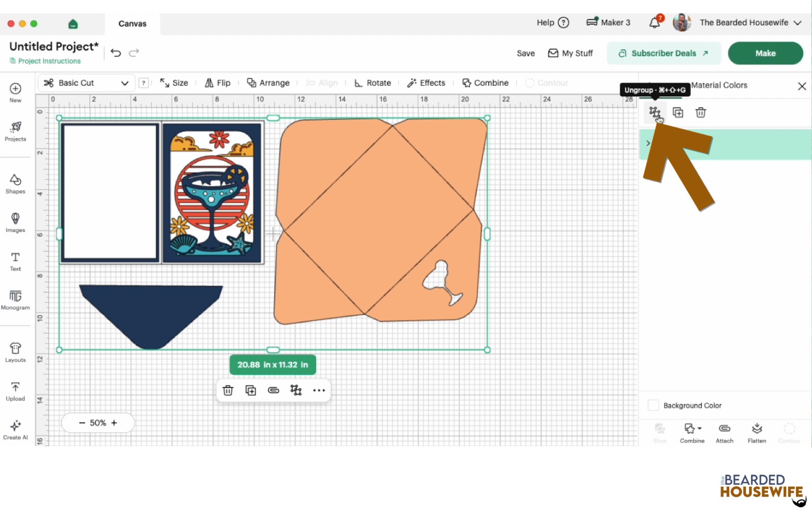
Task: Select the white card panel
Action: click(x=110, y=192)
